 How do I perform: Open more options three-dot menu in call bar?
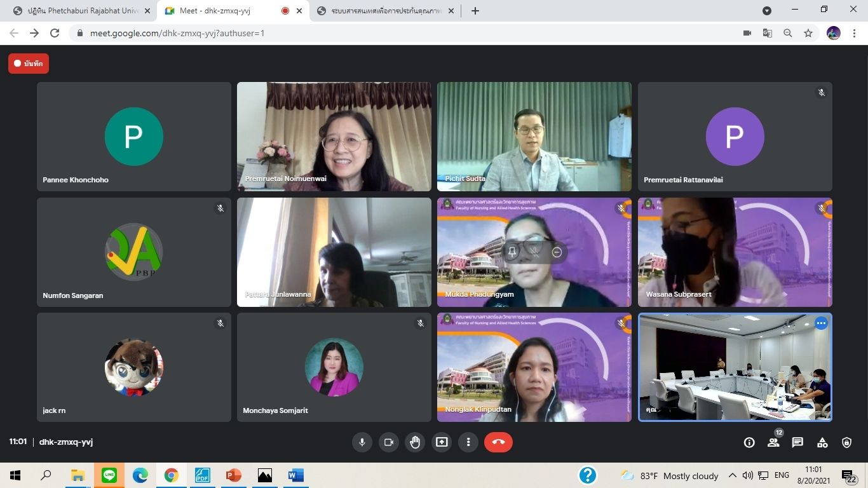coord(468,442)
